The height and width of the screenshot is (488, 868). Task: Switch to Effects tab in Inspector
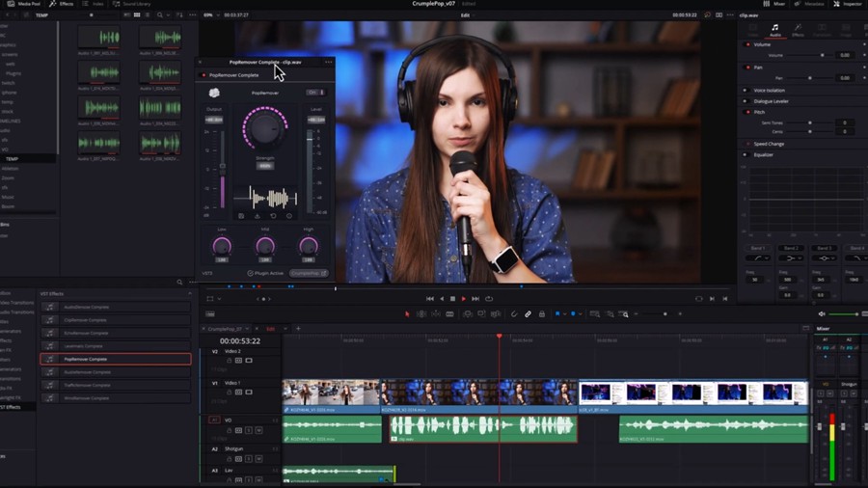(x=798, y=30)
